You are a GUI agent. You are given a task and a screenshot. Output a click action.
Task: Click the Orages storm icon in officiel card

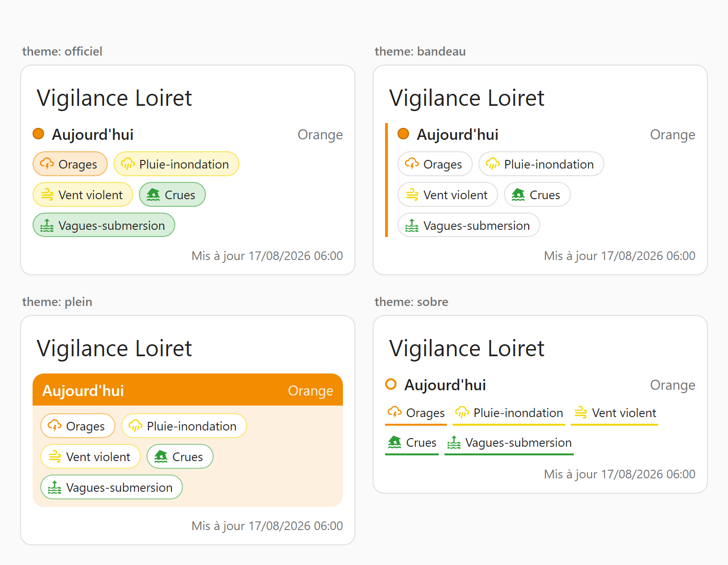(47, 164)
